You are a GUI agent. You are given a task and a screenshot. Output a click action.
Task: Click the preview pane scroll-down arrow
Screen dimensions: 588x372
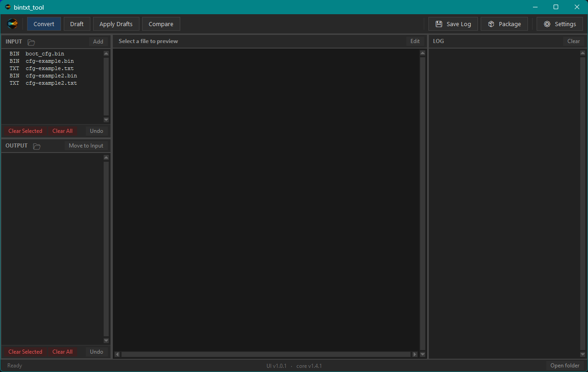[x=422, y=354]
